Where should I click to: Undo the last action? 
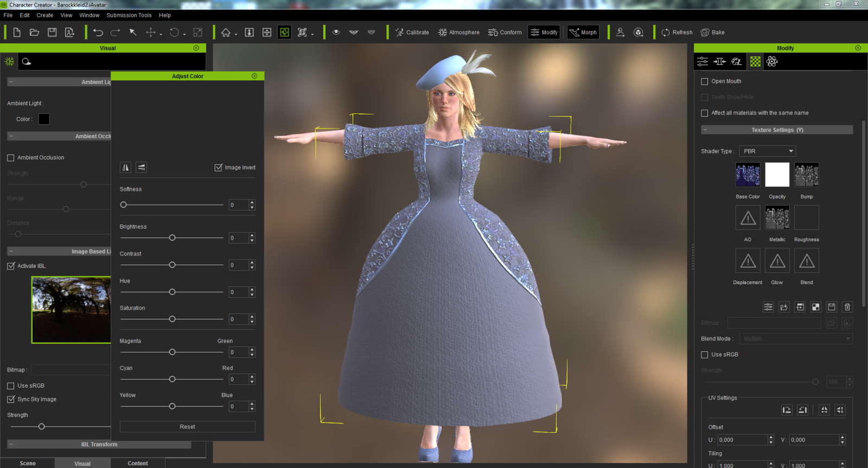pyautogui.click(x=98, y=33)
